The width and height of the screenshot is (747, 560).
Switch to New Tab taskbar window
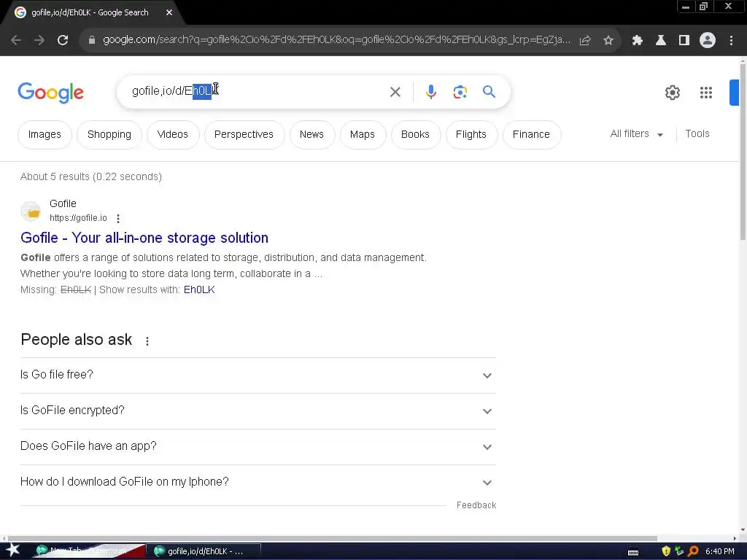89,551
